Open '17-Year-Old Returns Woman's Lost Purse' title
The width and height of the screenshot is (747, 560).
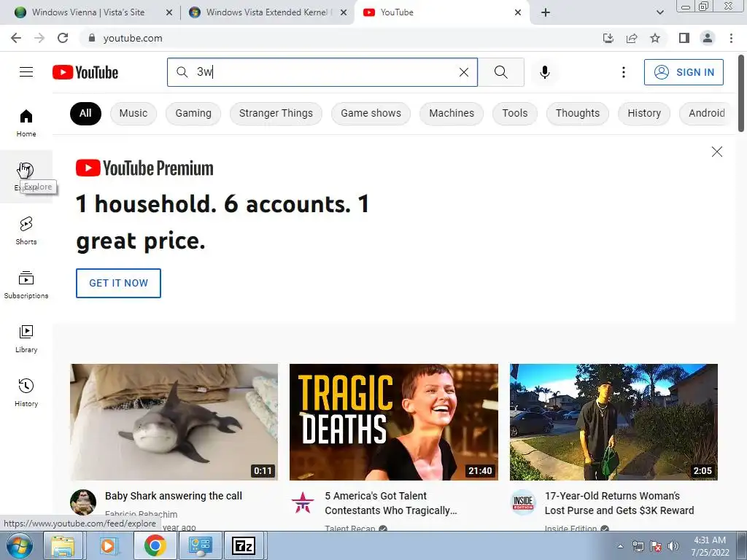619,503
